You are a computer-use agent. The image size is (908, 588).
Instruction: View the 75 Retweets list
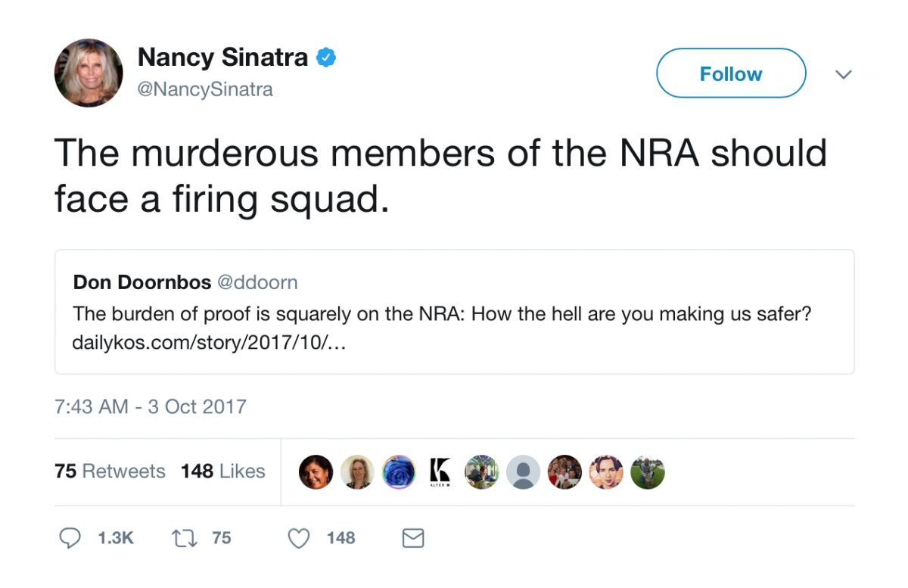(110, 471)
